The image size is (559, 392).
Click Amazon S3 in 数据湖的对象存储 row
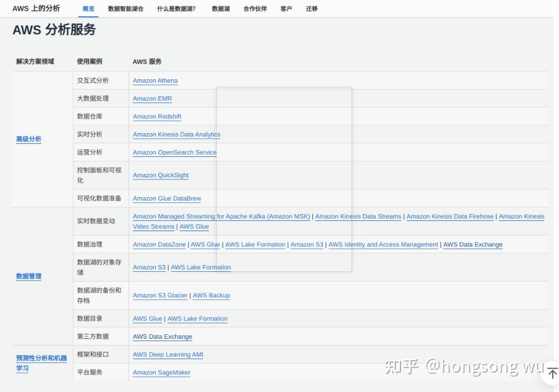[x=149, y=267]
